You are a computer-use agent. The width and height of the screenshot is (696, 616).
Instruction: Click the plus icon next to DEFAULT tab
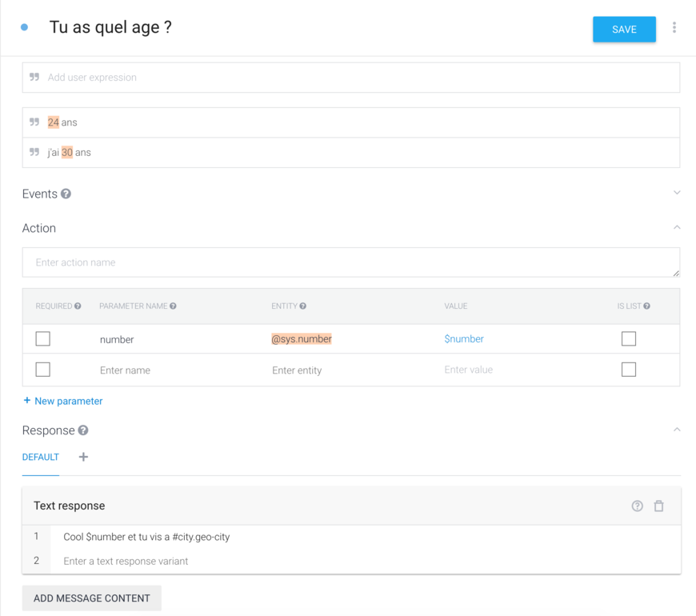83,457
